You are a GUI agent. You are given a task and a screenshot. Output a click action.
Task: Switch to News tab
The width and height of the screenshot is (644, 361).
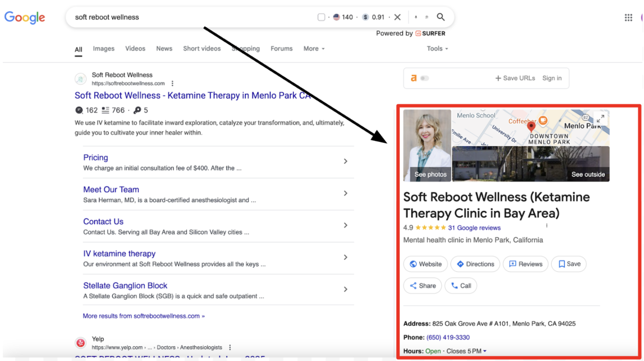point(164,49)
